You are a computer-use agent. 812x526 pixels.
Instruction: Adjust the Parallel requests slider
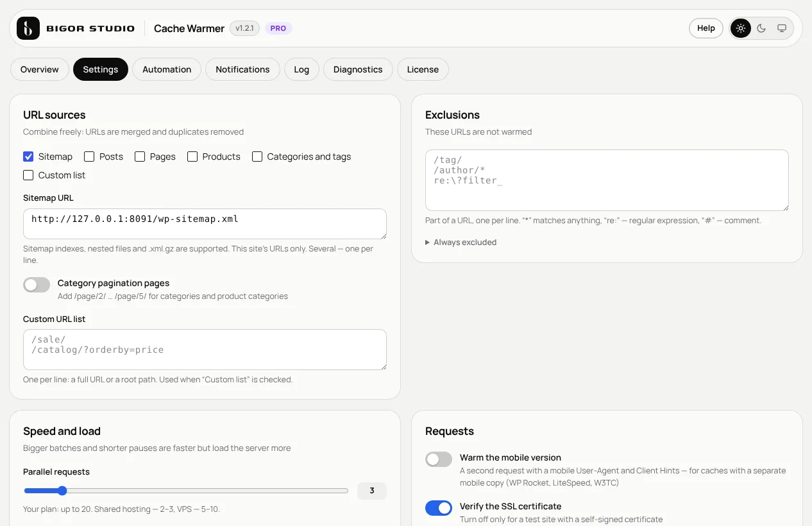click(186, 491)
